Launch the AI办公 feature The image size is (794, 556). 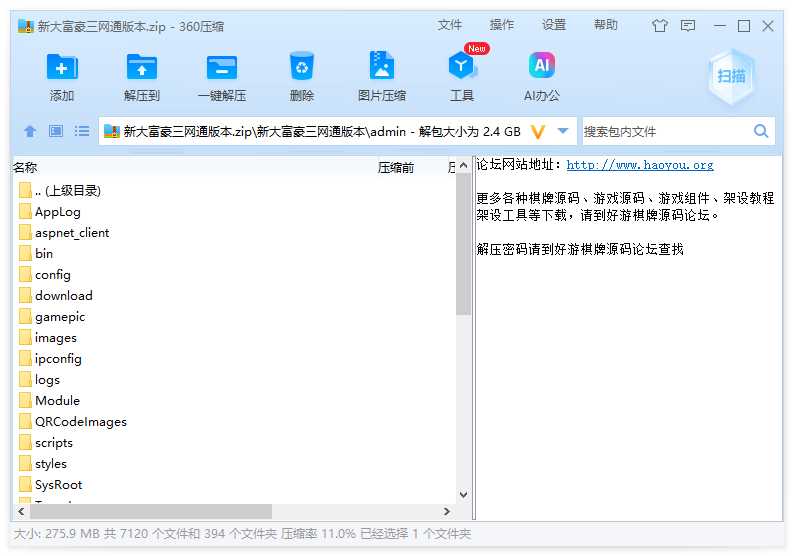(542, 65)
